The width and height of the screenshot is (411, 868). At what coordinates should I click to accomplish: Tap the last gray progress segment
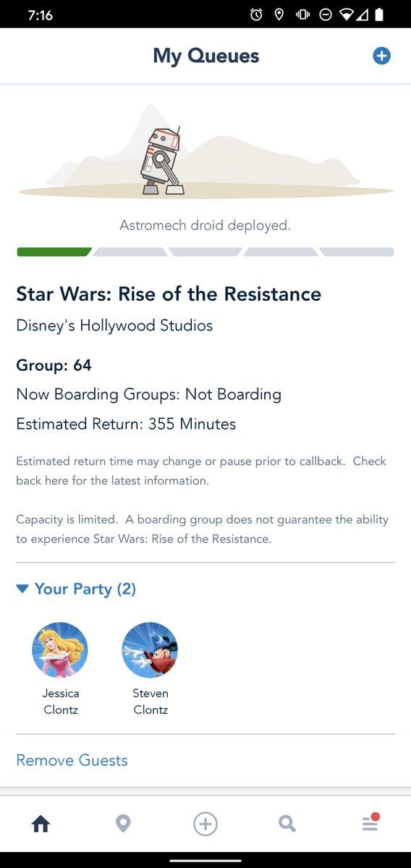[357, 252]
